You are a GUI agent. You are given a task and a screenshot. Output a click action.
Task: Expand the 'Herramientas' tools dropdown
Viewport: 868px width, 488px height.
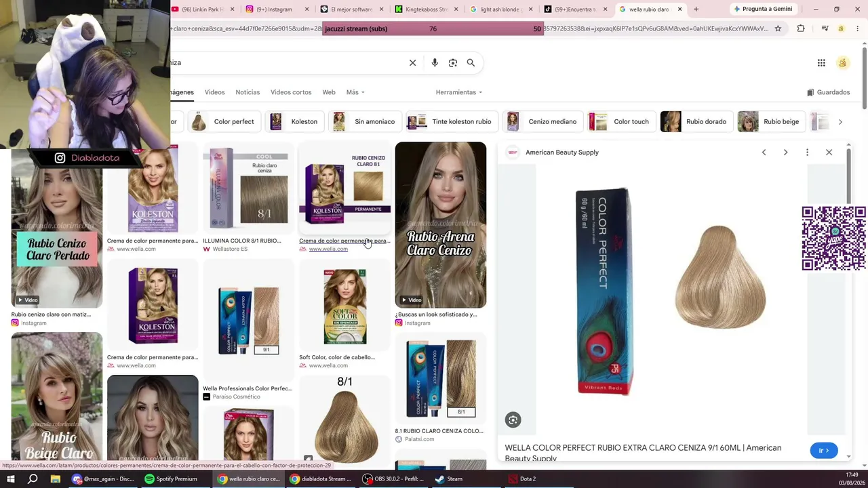459,92
